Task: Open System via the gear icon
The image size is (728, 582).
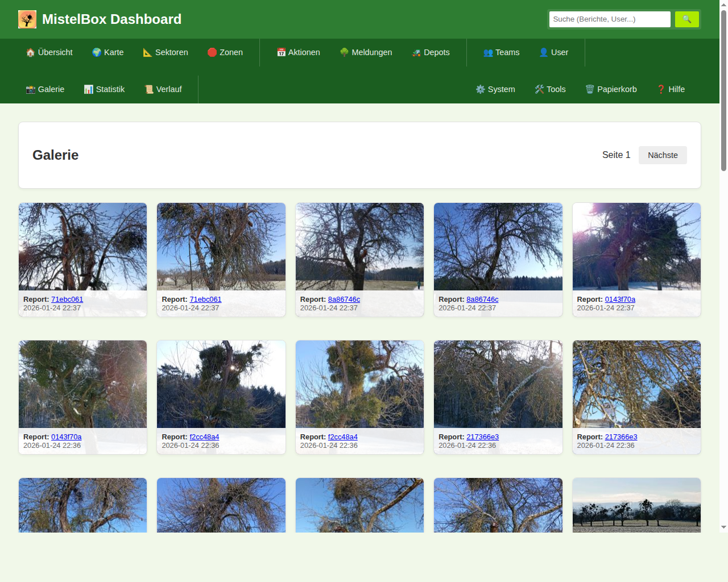Action: coord(481,89)
